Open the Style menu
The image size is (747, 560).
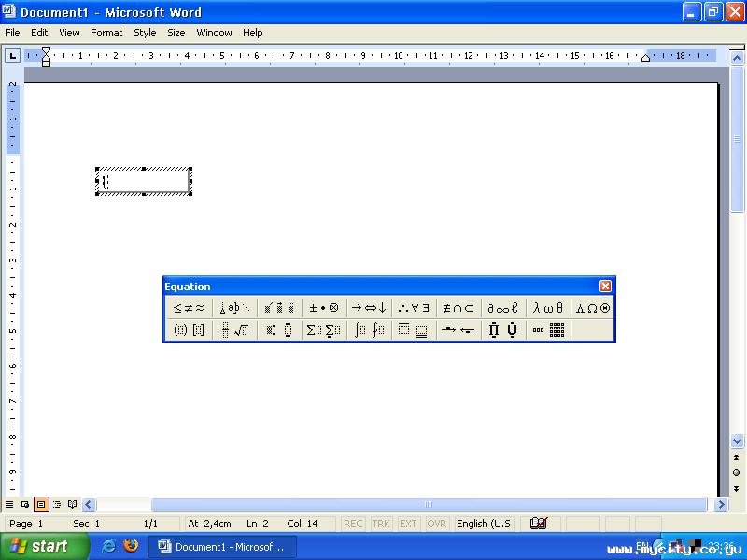coord(145,33)
